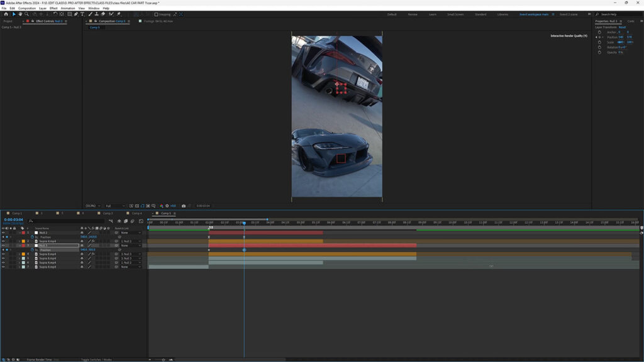644x362 pixels.
Task: Open the Parent & Link dropdown for Null 2
Action: [x=131, y=233]
